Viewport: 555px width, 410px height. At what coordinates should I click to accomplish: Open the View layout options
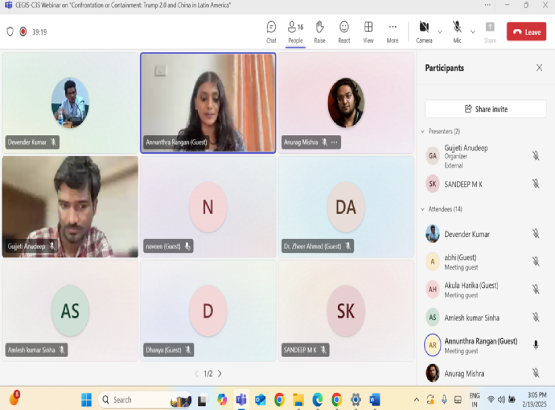tap(368, 32)
